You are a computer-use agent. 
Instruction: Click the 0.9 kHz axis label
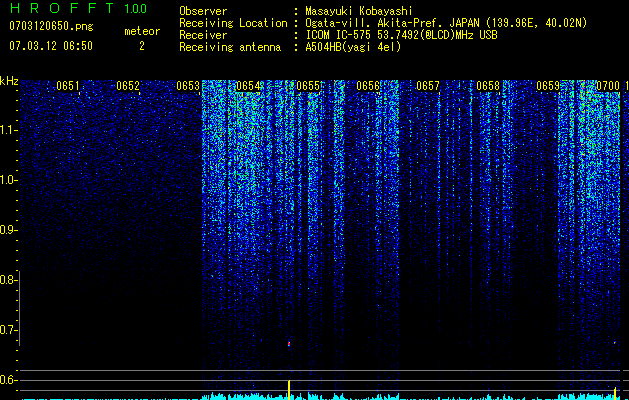8,230
